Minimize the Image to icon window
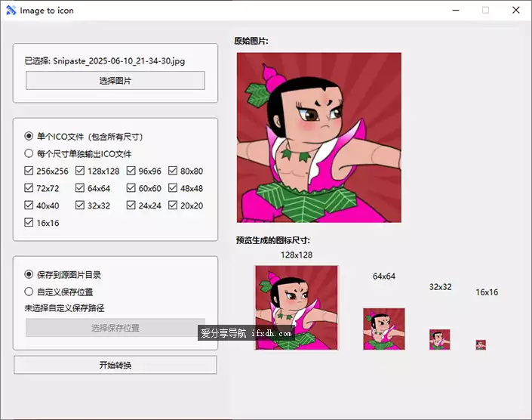This screenshot has height=420, width=532. (456, 10)
